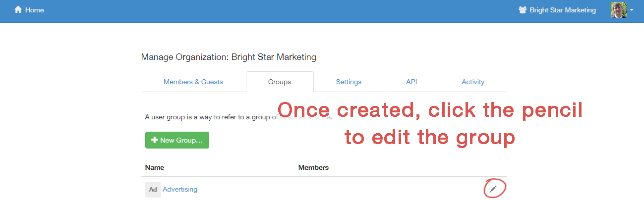Viewport: 644px width, 200px height.
Task: View the Activity tab
Action: [x=473, y=82]
